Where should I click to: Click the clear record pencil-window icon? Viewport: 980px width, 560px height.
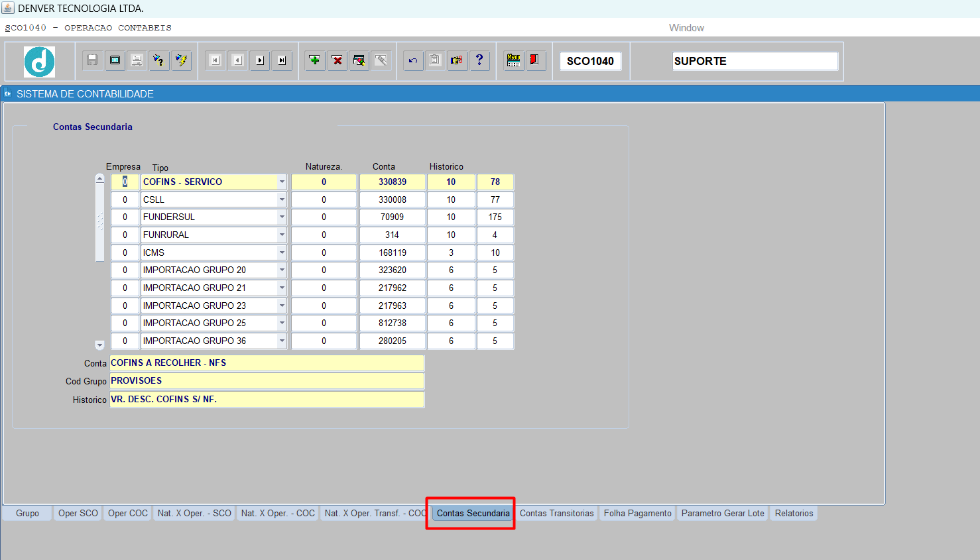coord(359,60)
